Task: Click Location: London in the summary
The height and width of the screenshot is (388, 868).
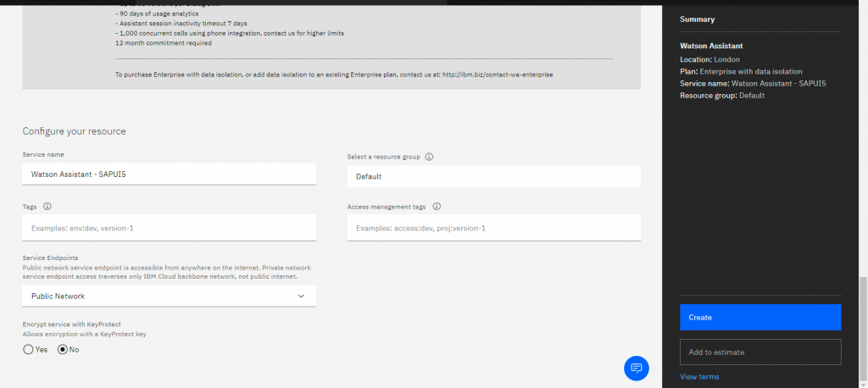Action: (x=709, y=59)
